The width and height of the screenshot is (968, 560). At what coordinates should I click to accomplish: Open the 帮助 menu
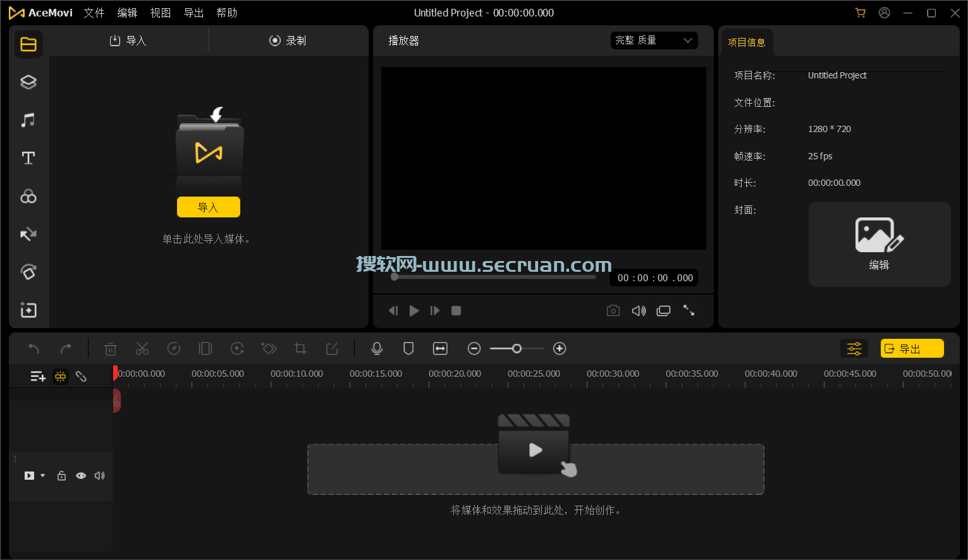[226, 13]
